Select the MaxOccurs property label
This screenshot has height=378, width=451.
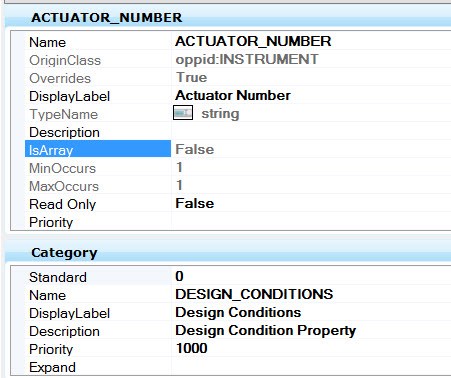click(64, 186)
